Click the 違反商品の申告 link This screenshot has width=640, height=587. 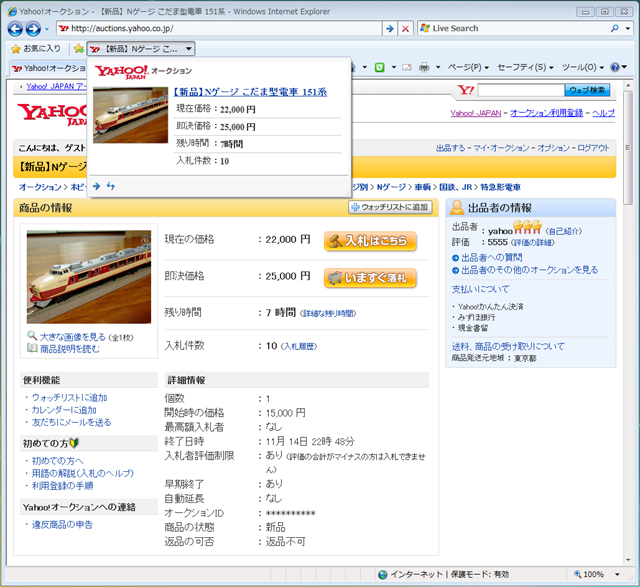62,525
